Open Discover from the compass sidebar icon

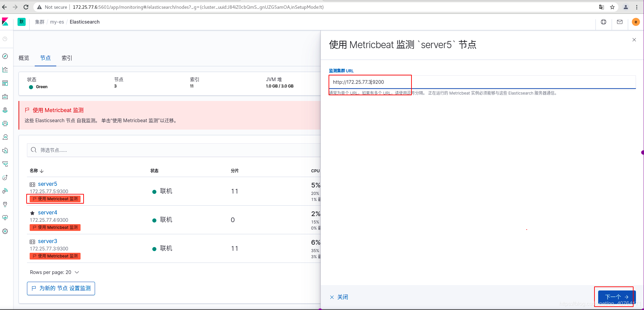5,56
